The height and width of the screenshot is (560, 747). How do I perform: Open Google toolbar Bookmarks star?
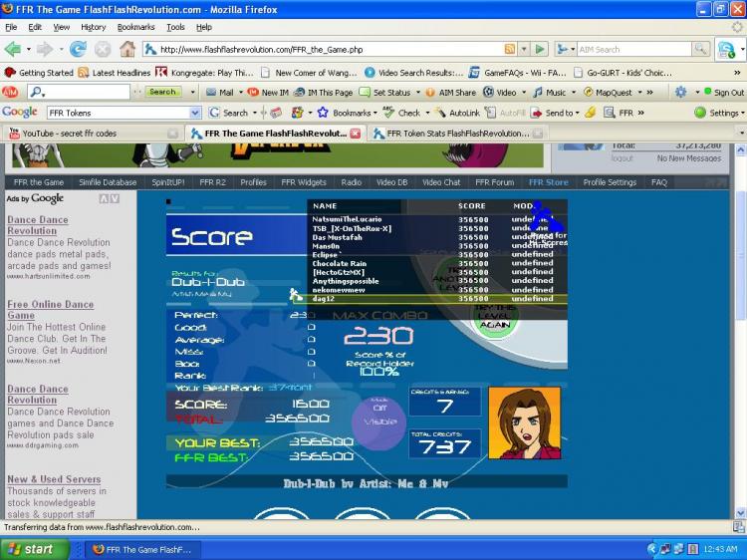coord(344,113)
